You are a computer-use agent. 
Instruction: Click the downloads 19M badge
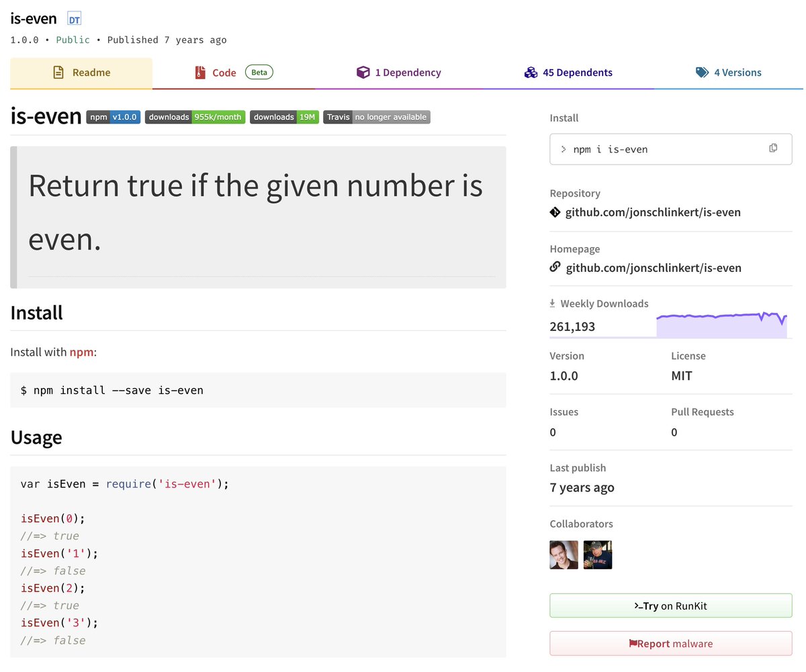click(284, 117)
